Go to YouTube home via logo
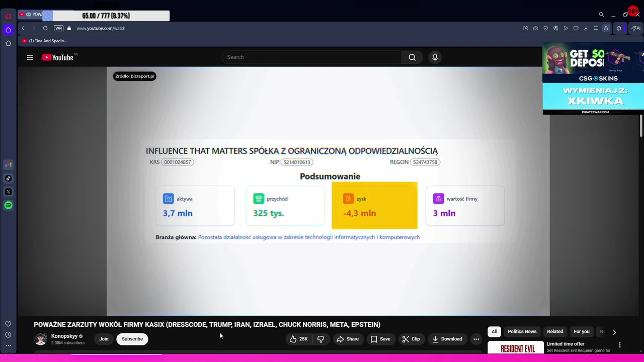644x362 pixels. pos(58,57)
